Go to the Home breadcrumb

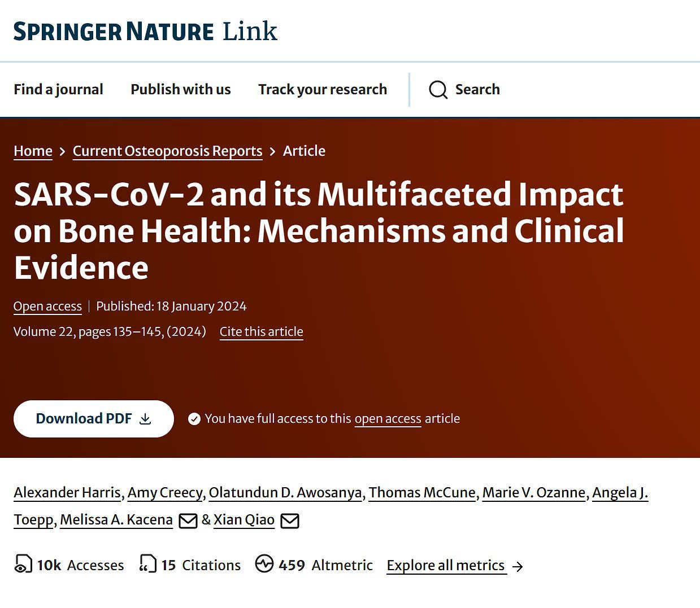click(33, 151)
